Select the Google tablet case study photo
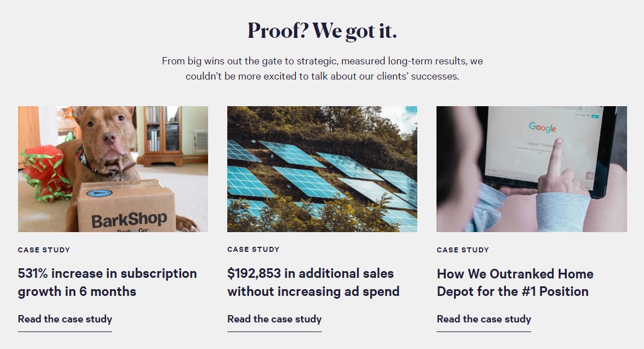The width and height of the screenshot is (644, 349). coord(531,168)
